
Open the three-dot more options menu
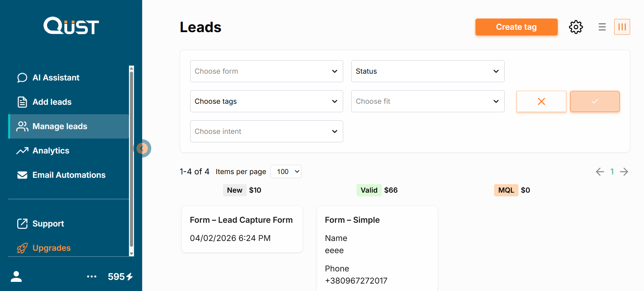click(x=92, y=276)
